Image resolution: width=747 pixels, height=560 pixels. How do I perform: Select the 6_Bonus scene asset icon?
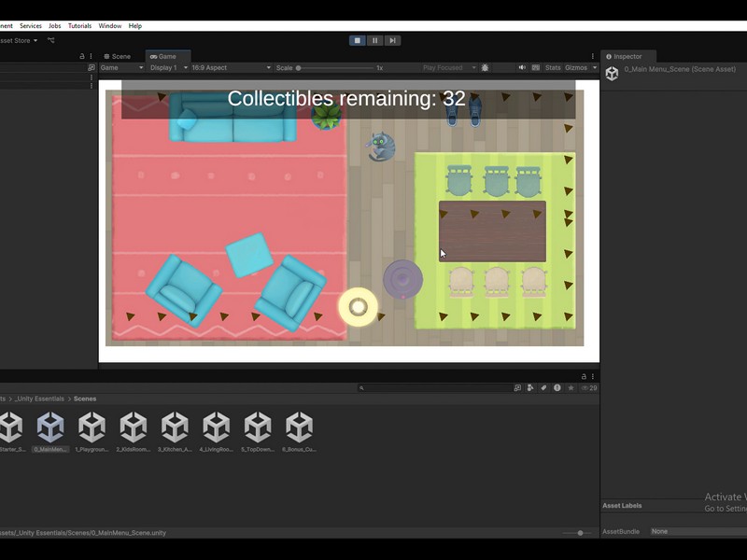pos(299,427)
